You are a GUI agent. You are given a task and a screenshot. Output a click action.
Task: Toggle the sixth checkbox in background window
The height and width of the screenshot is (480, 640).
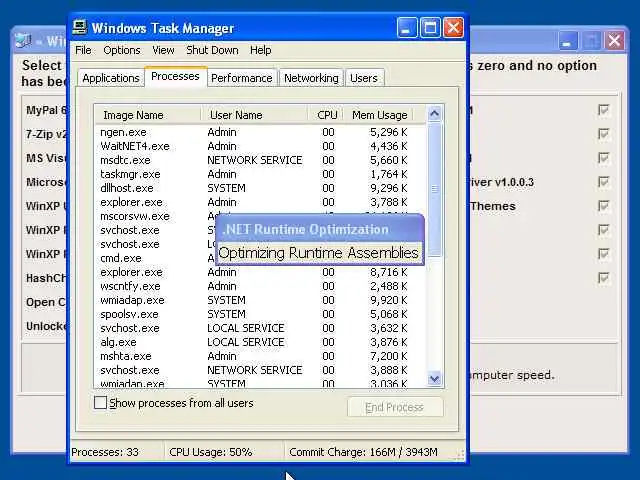(x=603, y=230)
